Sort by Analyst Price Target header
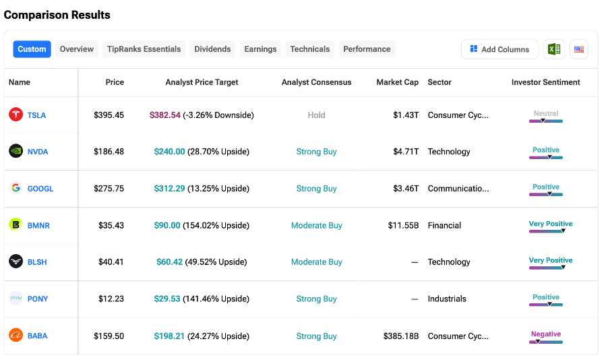Screen dimensions: 608x364 point(202,82)
